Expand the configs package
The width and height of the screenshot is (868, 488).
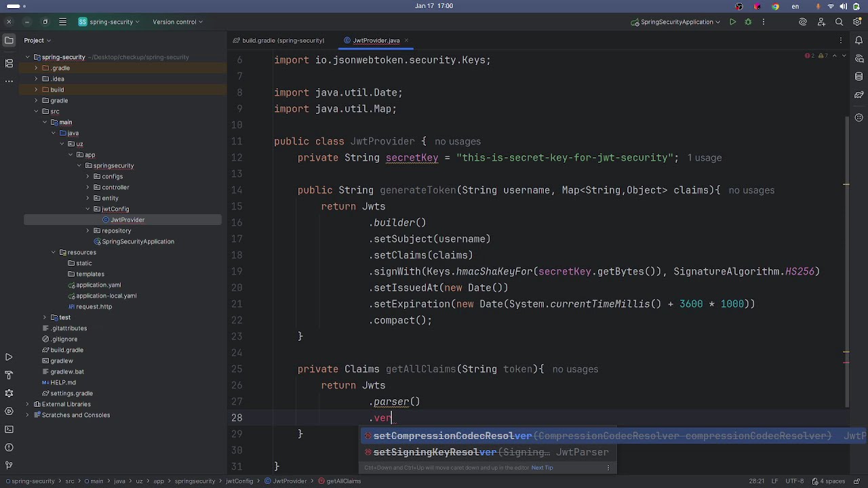tap(87, 176)
